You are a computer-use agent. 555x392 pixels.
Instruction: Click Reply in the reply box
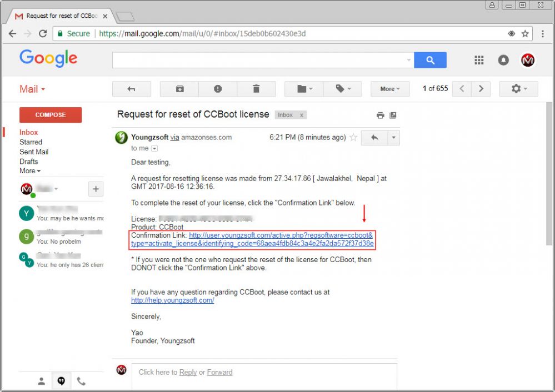(188, 372)
